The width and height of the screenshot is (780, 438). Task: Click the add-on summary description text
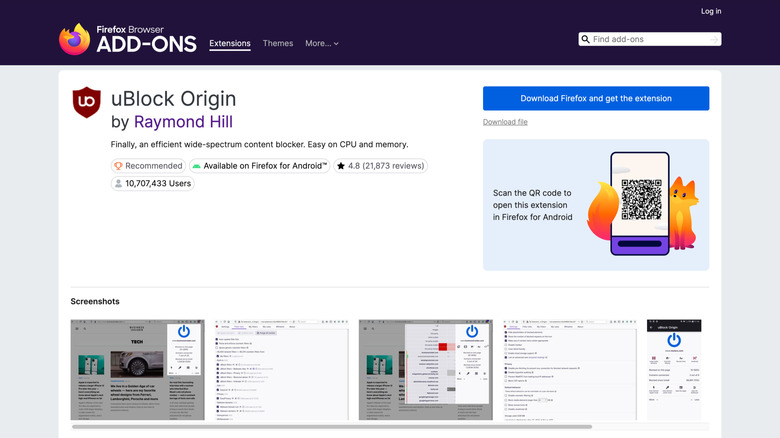(259, 144)
